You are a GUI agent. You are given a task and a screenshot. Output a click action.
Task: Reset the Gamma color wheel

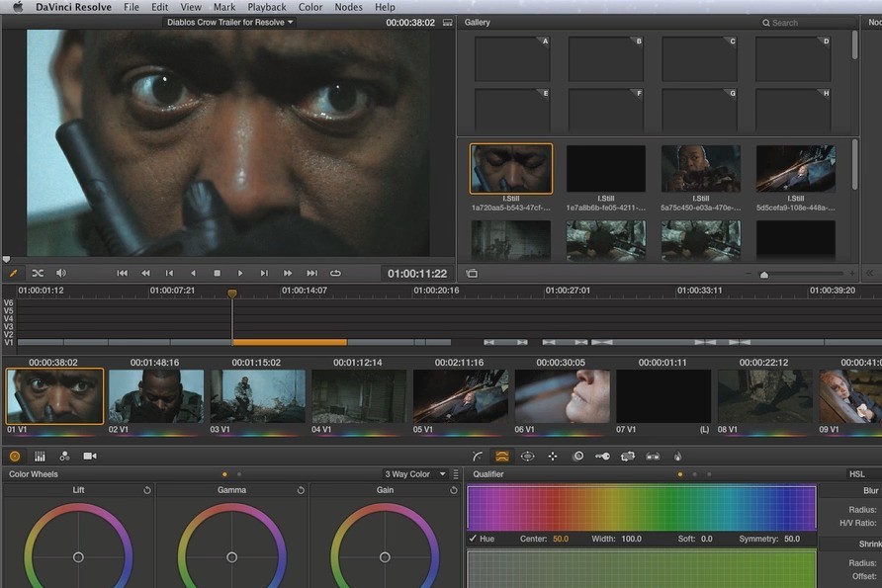(301, 490)
